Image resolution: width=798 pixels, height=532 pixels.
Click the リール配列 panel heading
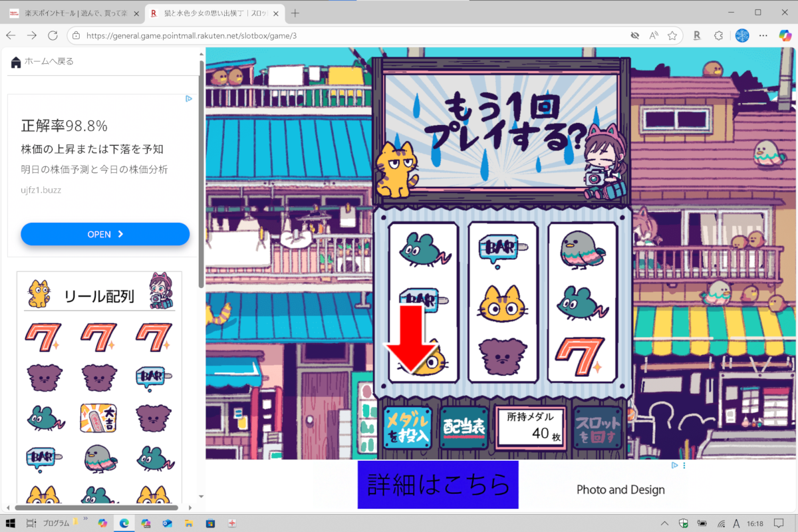(99, 297)
